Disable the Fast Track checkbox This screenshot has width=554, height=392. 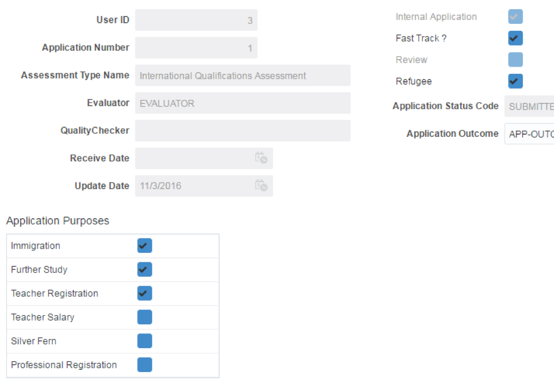tap(515, 38)
